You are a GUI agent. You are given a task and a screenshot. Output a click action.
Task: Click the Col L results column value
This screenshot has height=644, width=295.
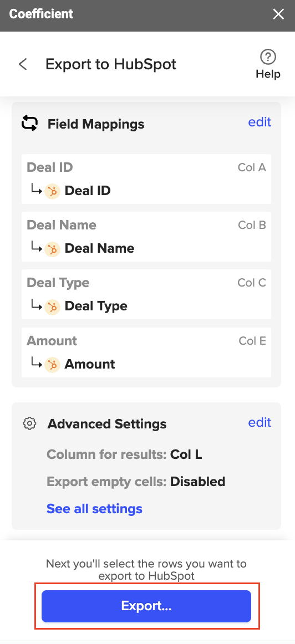[x=186, y=454]
